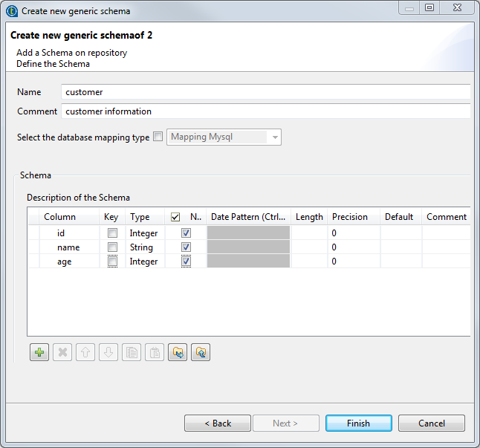The height and width of the screenshot is (448, 480).
Task: Click the Name input field
Action: [266, 92]
